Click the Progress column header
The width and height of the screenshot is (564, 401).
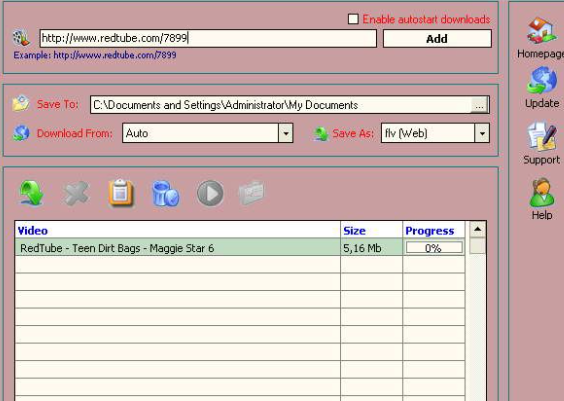coord(434,230)
